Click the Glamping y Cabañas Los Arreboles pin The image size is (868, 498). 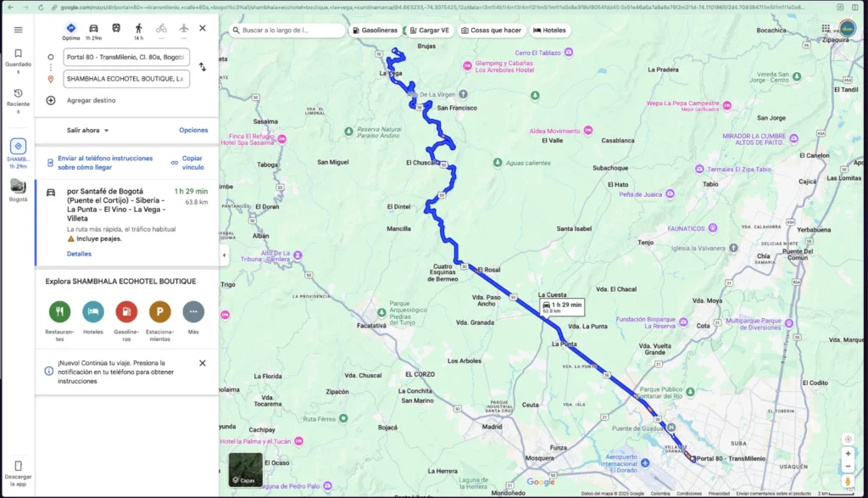click(467, 66)
